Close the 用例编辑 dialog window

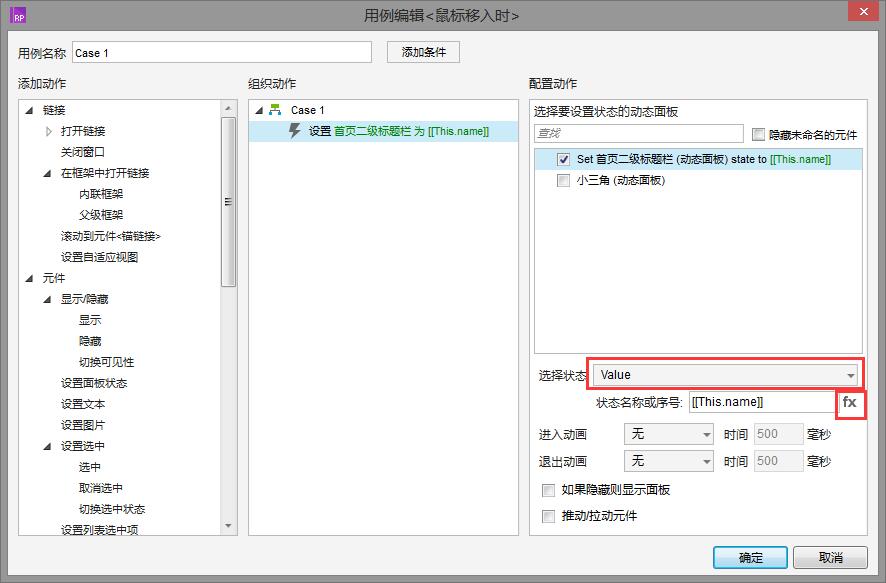coord(864,11)
